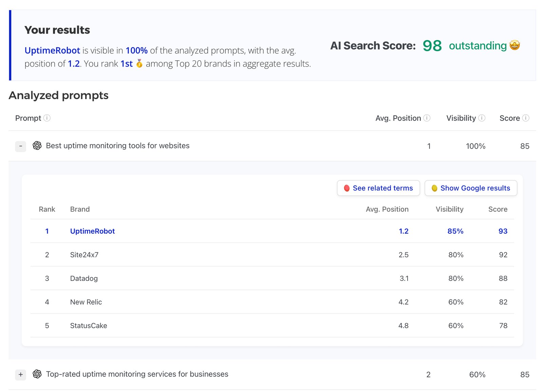
Task: Click the yellow dot on Show Google results
Action: click(434, 188)
